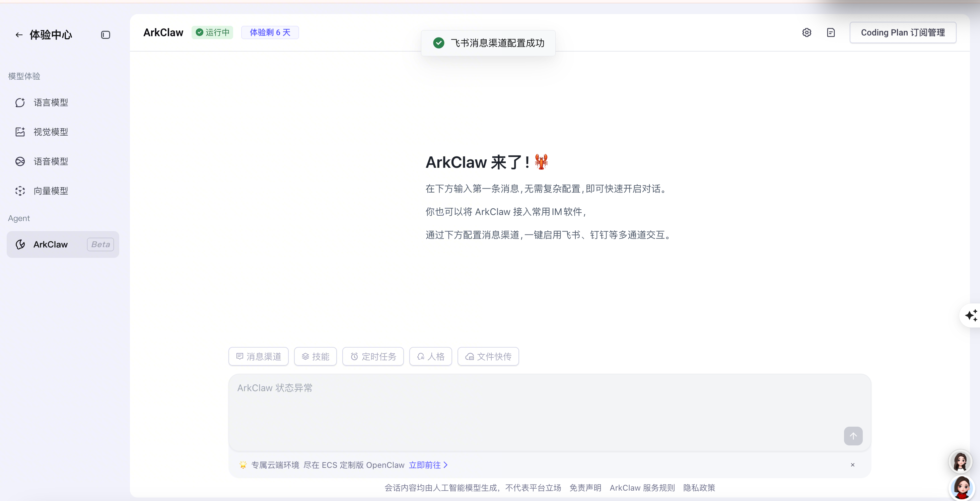Image resolution: width=980 pixels, height=501 pixels.
Task: Open the document icon next to settings
Action: (831, 33)
